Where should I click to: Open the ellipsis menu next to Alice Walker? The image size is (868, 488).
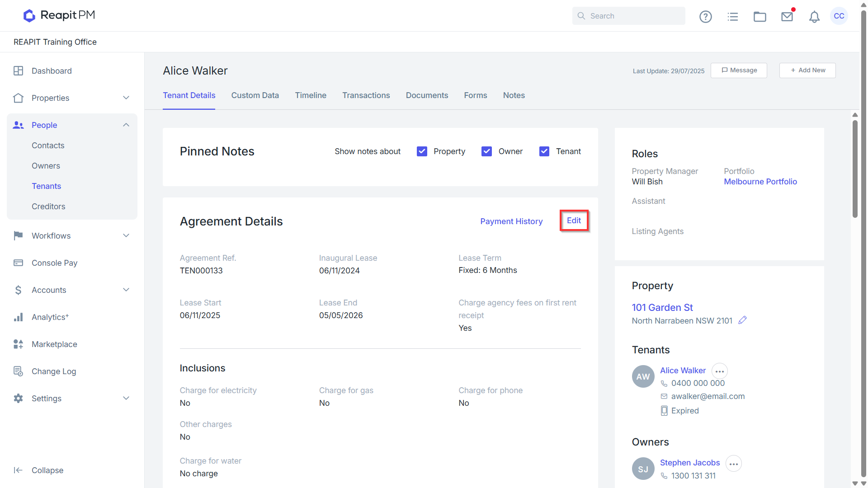[x=720, y=371]
